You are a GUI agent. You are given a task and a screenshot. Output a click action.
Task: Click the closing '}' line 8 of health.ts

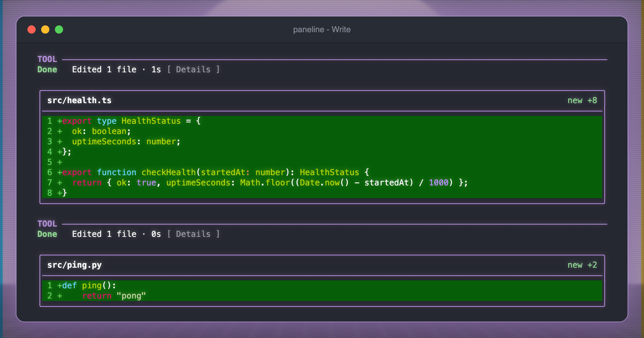pos(322,193)
